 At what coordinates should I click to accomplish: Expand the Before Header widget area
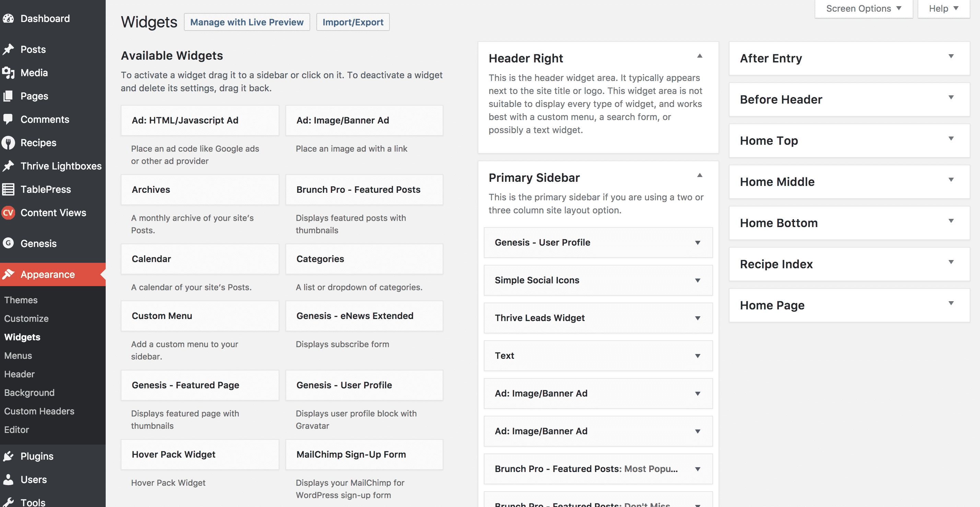(x=951, y=97)
